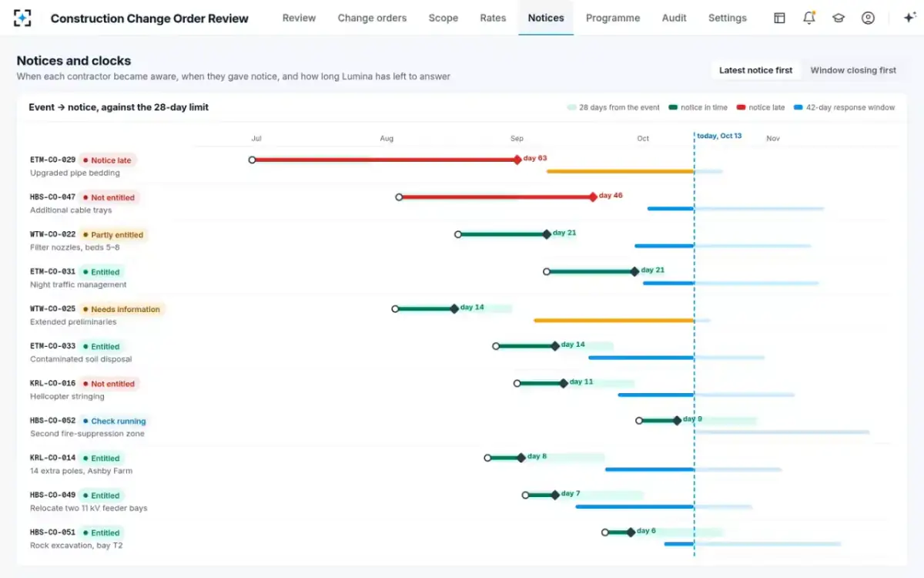Click 'Relocate two 11 kV feeder bays' text

[89, 509]
